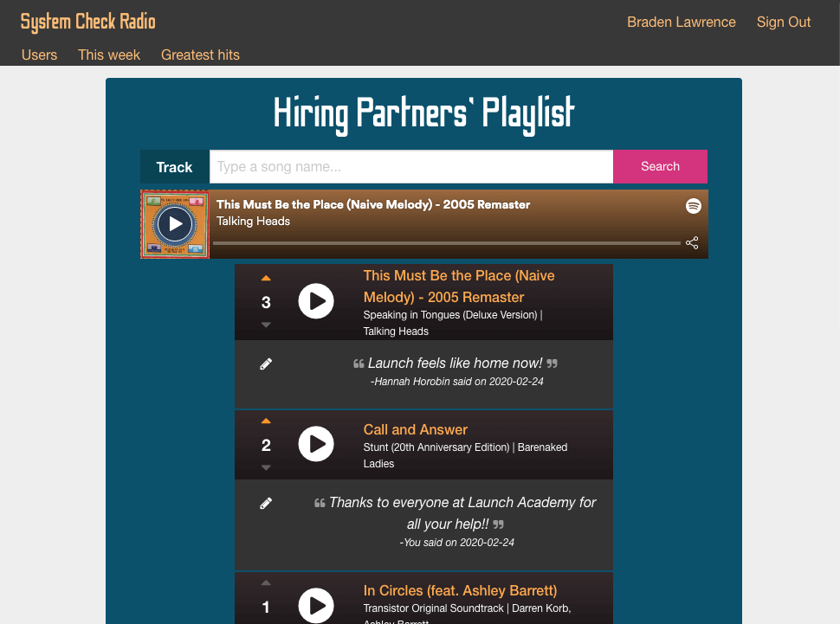Click 'Speaking in Tongues (Deluxe Version)' album text
This screenshot has width=840, height=624.
pos(450,315)
